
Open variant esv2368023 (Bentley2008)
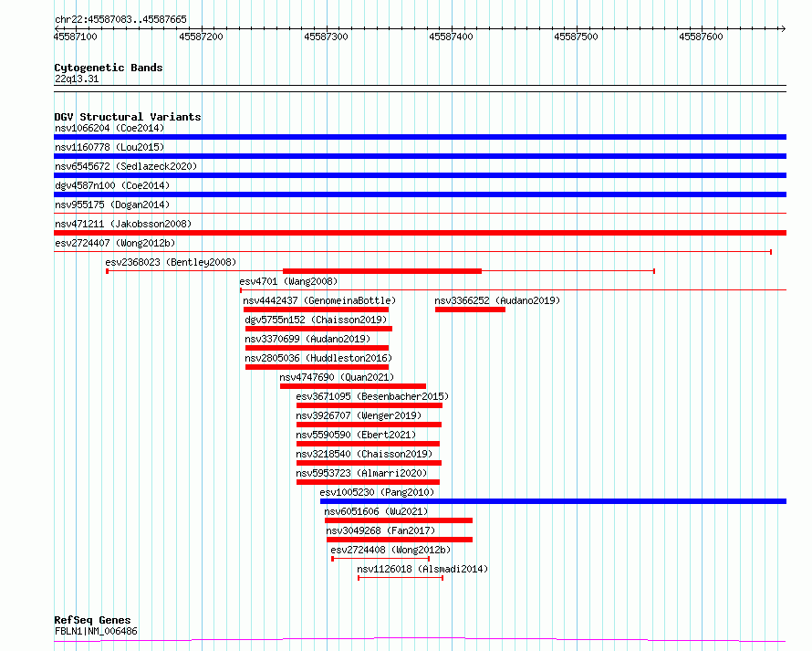[x=171, y=262]
